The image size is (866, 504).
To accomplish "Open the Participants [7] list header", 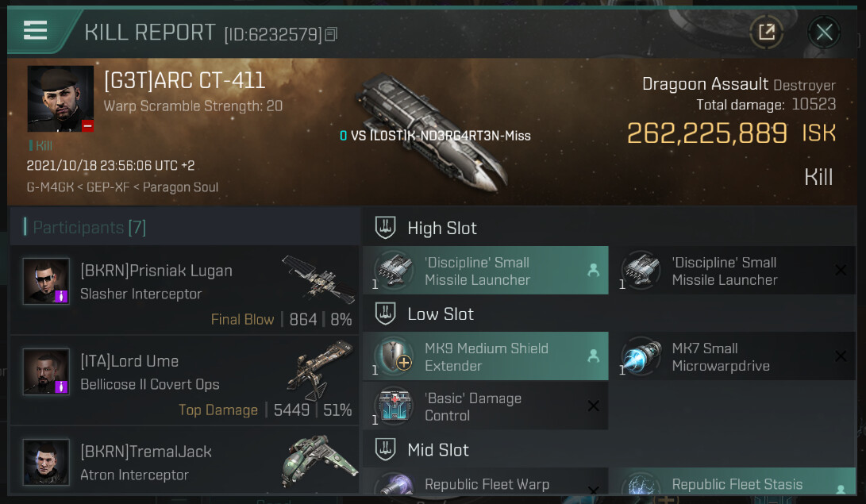I will [86, 228].
